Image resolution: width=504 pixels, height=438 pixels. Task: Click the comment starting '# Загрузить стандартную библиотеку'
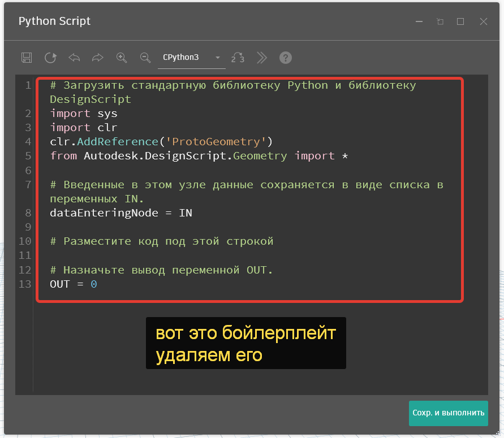[233, 93]
